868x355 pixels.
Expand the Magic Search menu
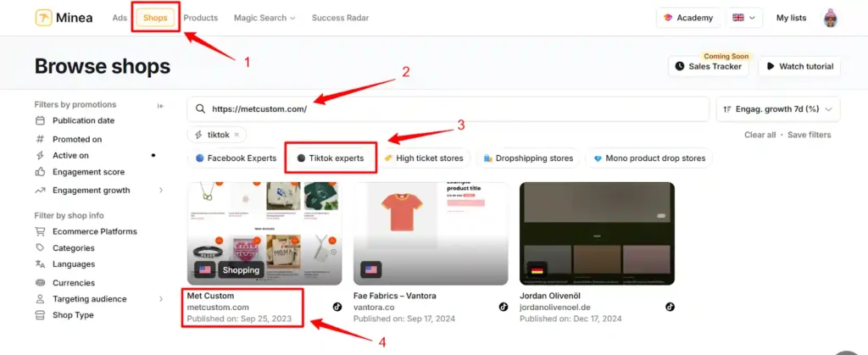[264, 18]
